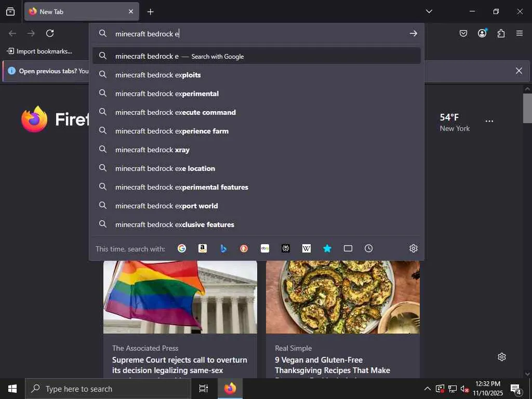532x399 pixels.
Task: Click Firefox icon in the taskbar
Action: click(230, 389)
